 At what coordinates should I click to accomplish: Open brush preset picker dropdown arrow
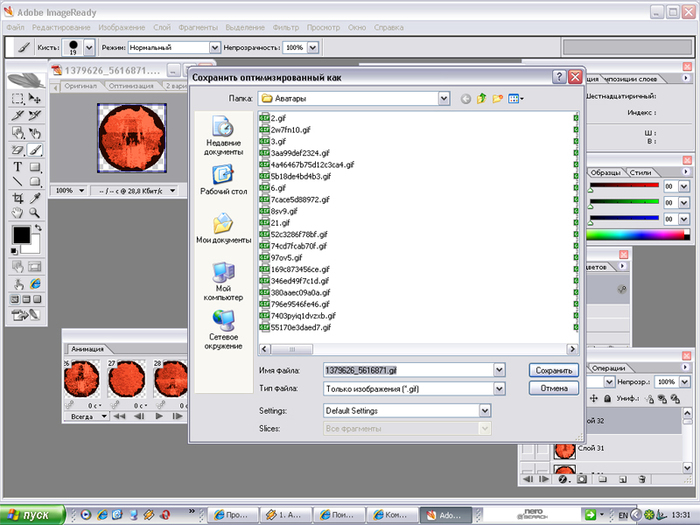pos(89,47)
